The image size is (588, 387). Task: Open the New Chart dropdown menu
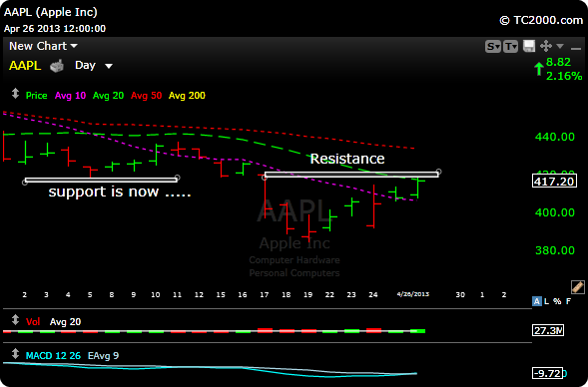pyautogui.click(x=43, y=46)
